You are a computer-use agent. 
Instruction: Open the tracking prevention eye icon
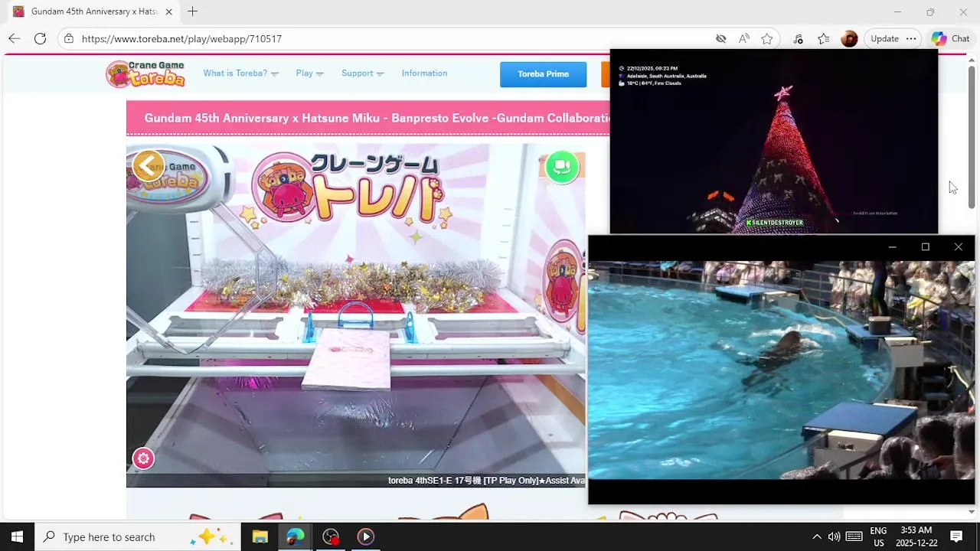coord(720,38)
